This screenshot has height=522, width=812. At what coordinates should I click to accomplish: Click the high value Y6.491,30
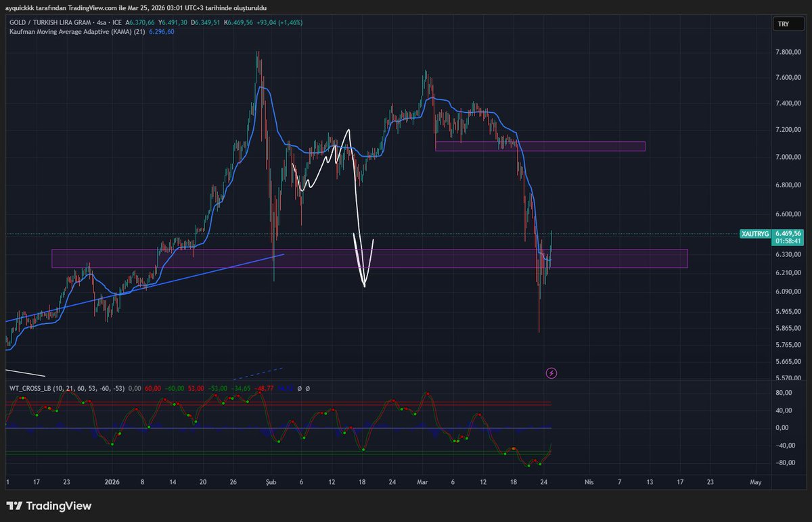coord(173,22)
